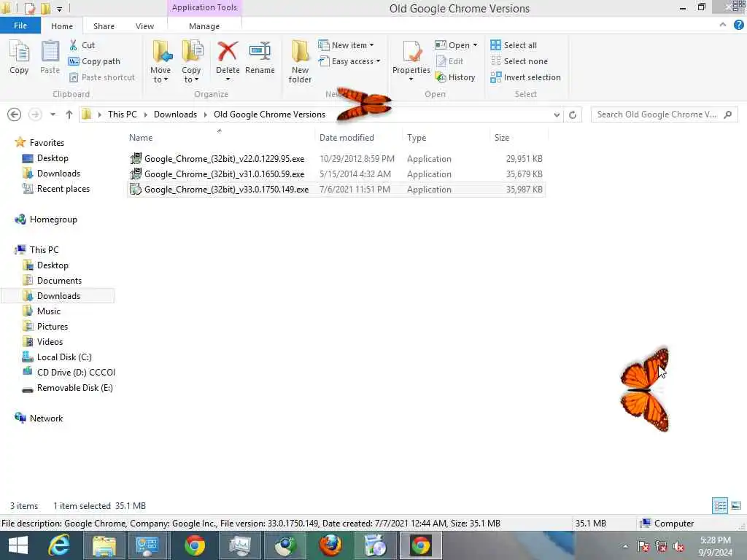Click Downloads in the address breadcrumb
The width and height of the screenshot is (747, 560).
click(175, 114)
